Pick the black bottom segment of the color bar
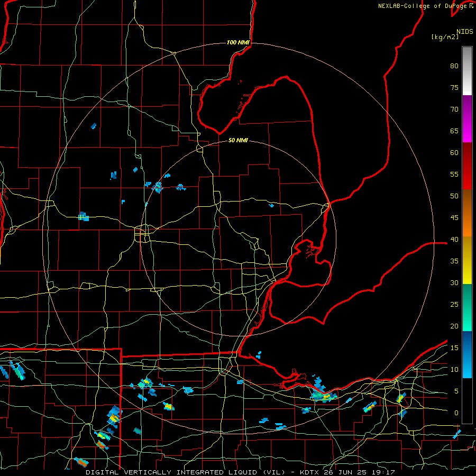This screenshot has width=476, height=476. pos(467,401)
